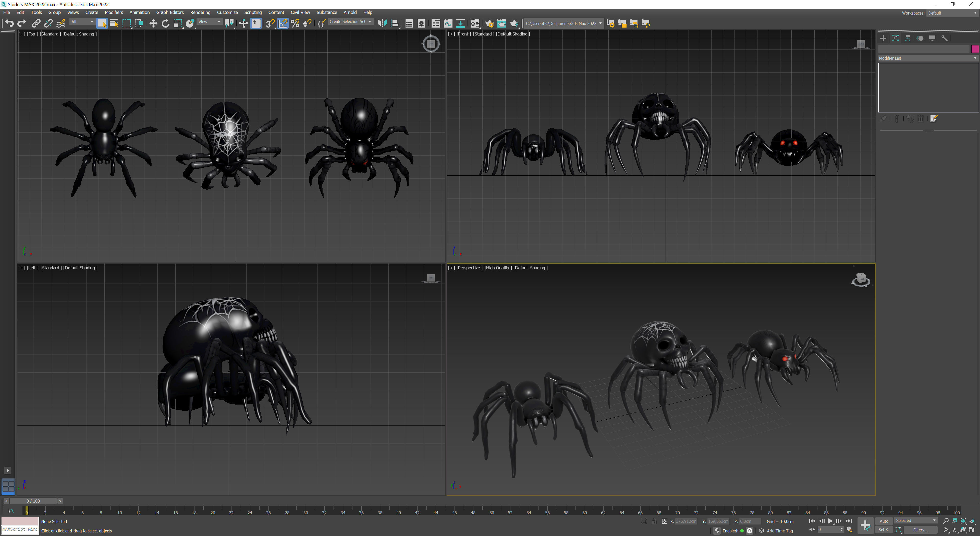This screenshot has width=980, height=536.
Task: Open Top viewport plus menu
Action: click(x=22, y=34)
